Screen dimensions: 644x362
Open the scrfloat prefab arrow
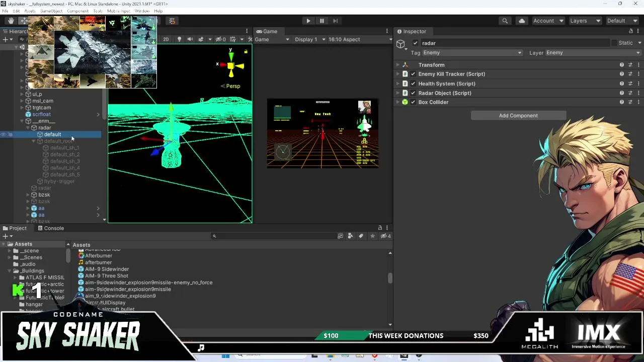(98, 114)
